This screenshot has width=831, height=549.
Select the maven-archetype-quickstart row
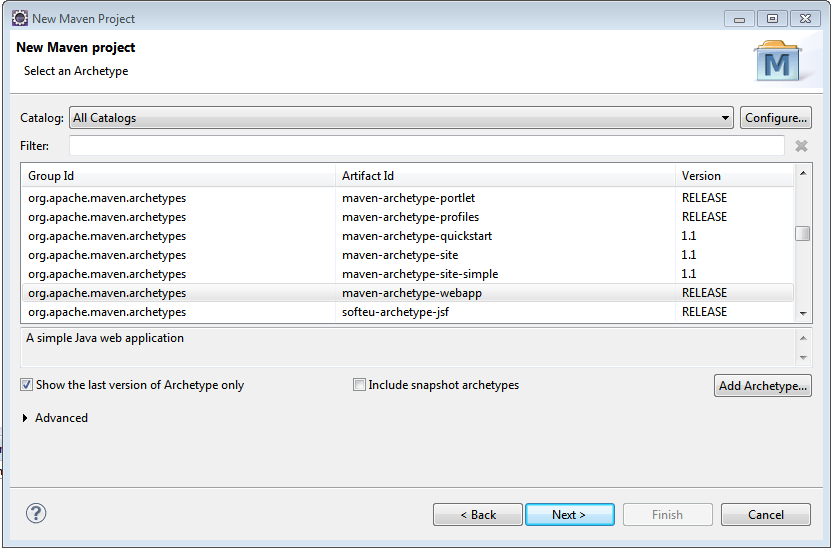[408, 236]
